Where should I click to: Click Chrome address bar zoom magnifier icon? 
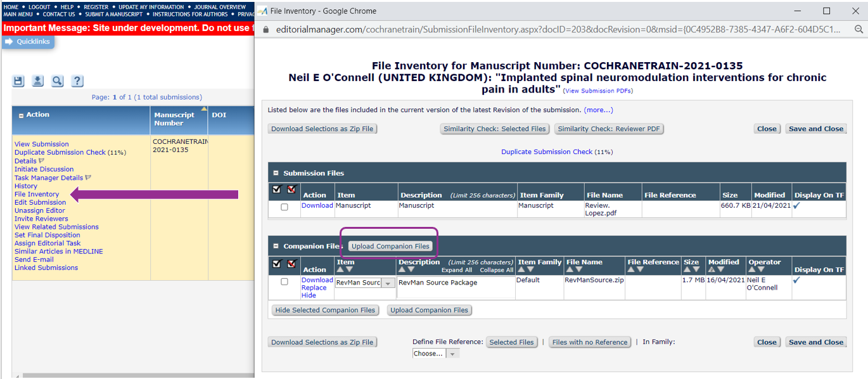pyautogui.click(x=858, y=30)
